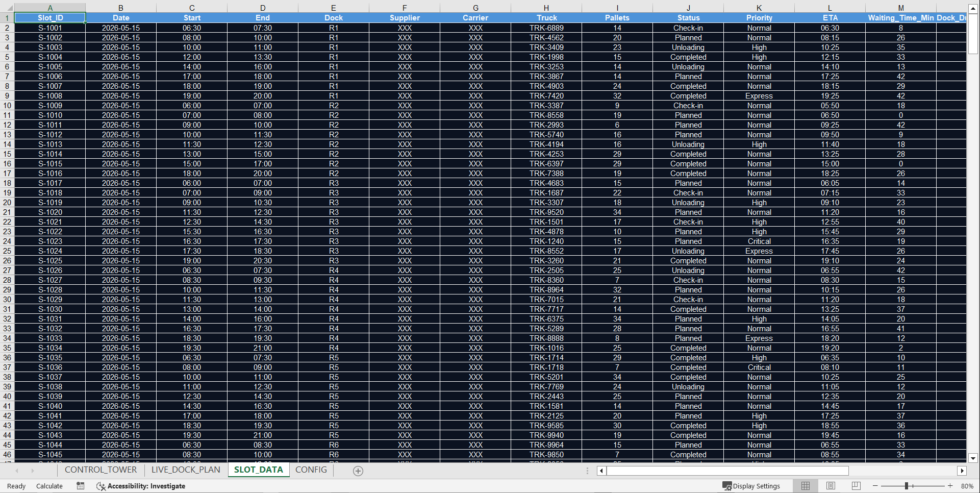Open Display Settings in status bar
Viewport: 980px width, 493px height.
pyautogui.click(x=751, y=486)
